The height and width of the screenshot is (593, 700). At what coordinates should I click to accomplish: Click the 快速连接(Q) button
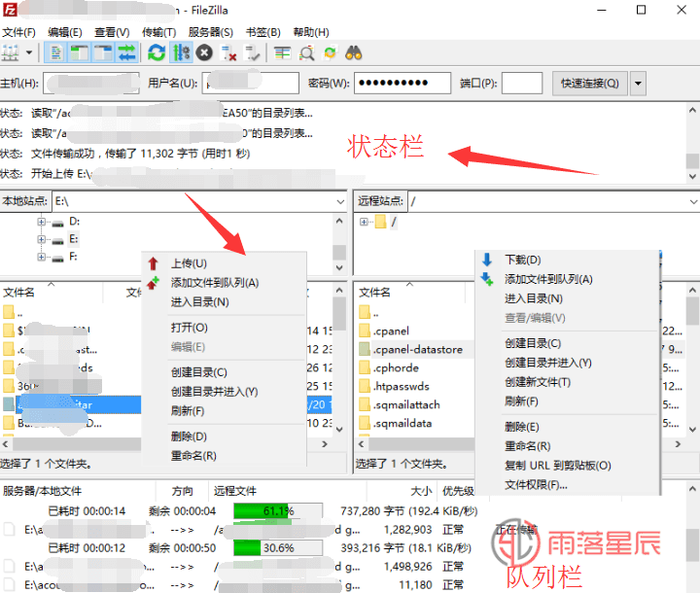pyautogui.click(x=590, y=83)
